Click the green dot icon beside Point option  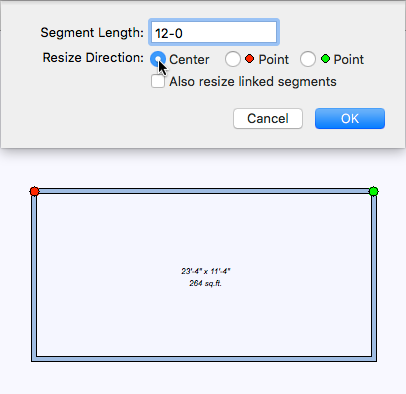325,59
